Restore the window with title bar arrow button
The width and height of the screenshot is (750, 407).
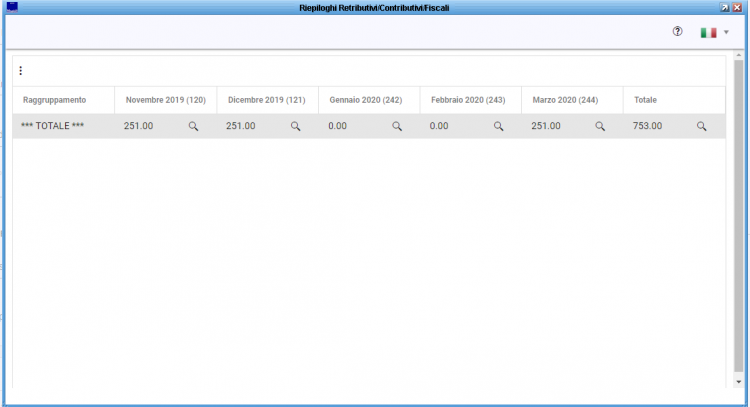[x=725, y=8]
